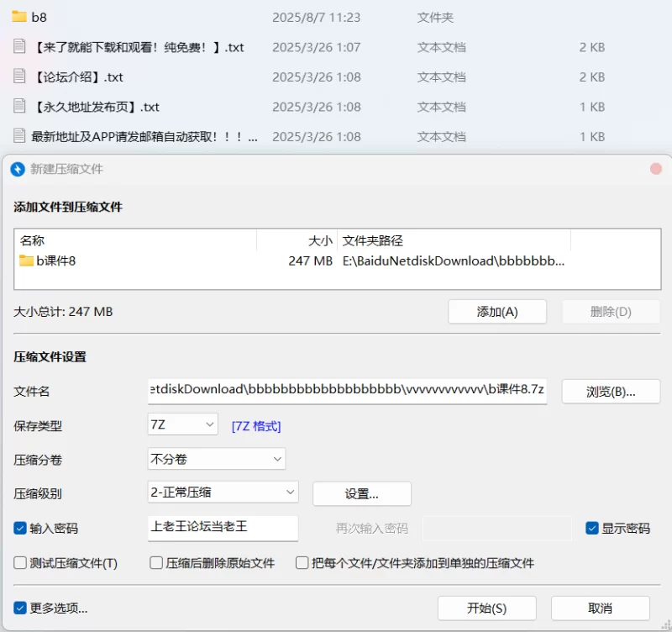Click the 247 MB size cell
Screen dimensions: 672x632
click(310, 261)
